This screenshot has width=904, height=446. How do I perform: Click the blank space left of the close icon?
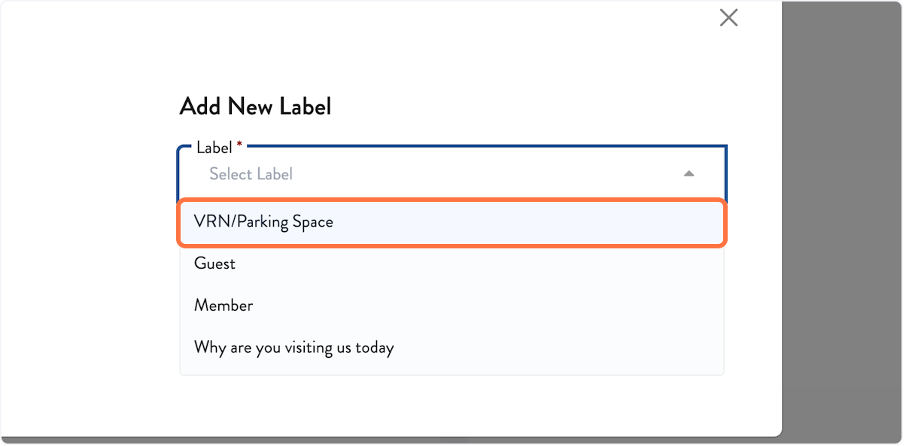(600, 18)
